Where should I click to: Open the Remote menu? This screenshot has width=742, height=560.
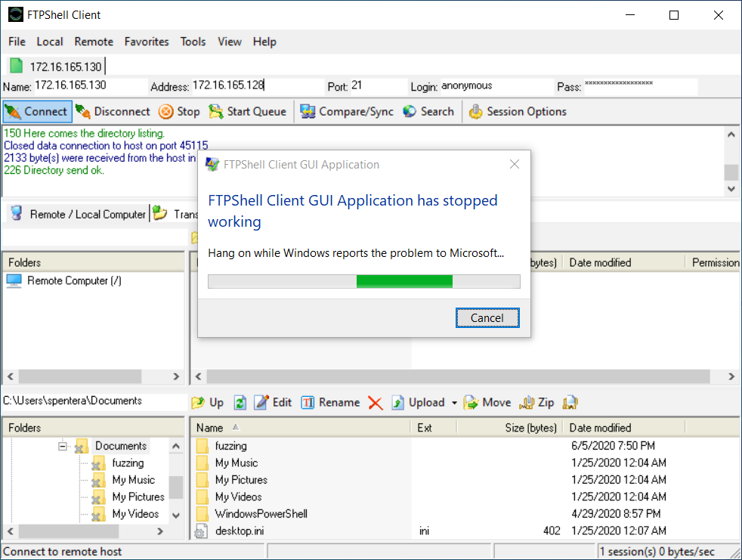94,42
